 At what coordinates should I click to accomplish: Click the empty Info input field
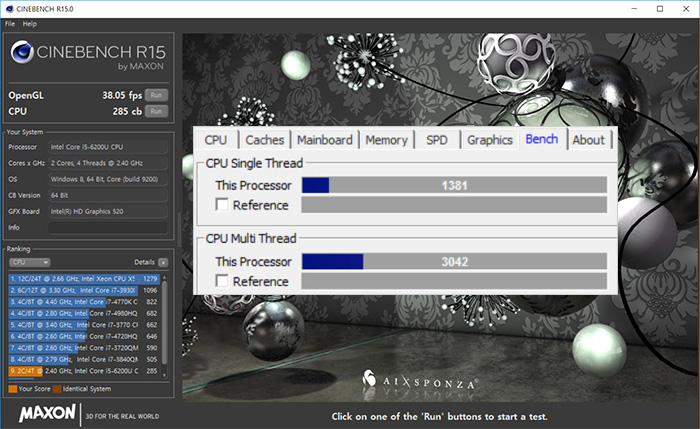tap(108, 228)
